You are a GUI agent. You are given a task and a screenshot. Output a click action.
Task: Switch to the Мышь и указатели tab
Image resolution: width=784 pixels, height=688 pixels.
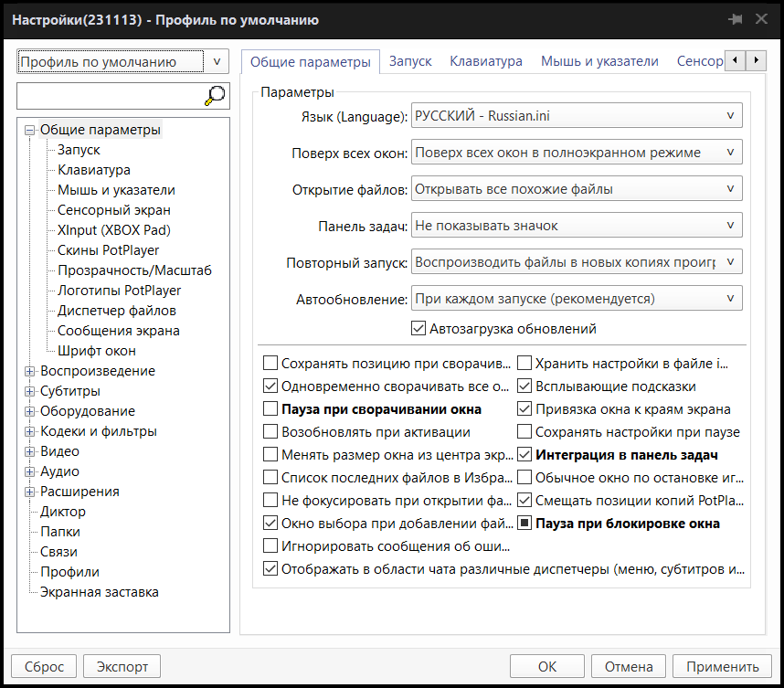point(599,61)
